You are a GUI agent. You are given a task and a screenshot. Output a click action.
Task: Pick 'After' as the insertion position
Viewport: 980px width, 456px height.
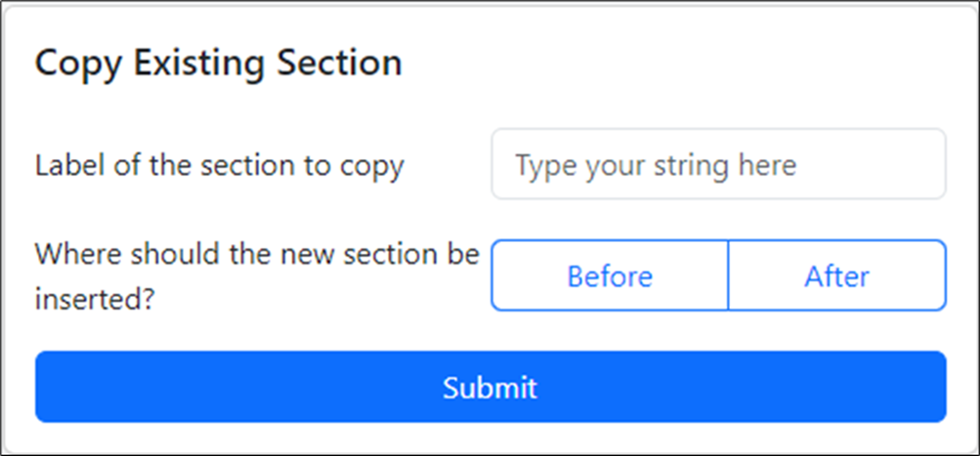point(837,275)
